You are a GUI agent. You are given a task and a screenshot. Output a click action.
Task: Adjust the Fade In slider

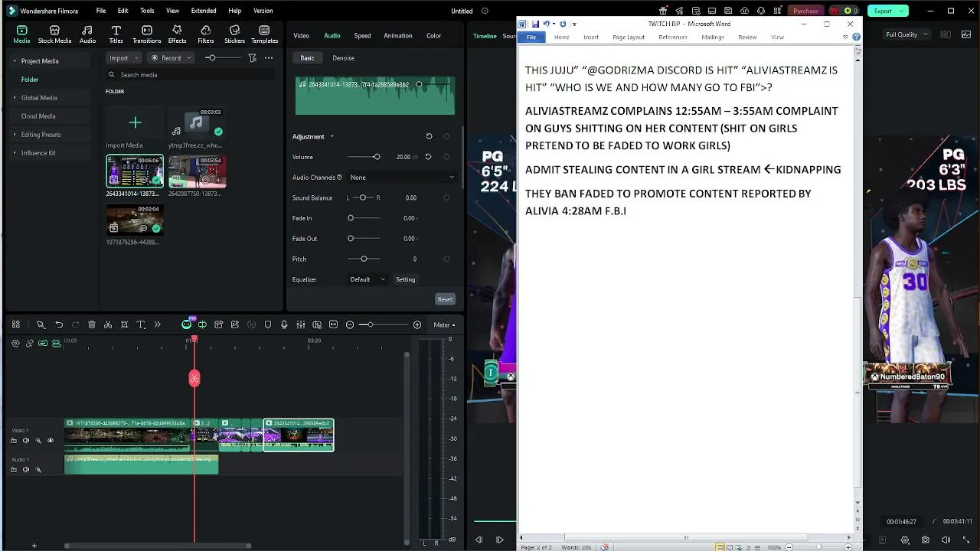tap(363, 218)
